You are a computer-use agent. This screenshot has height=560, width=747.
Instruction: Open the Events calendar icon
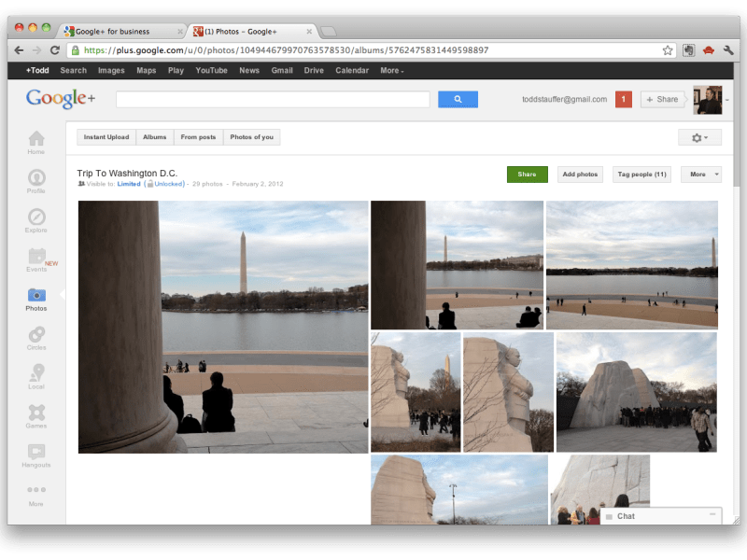(36, 258)
